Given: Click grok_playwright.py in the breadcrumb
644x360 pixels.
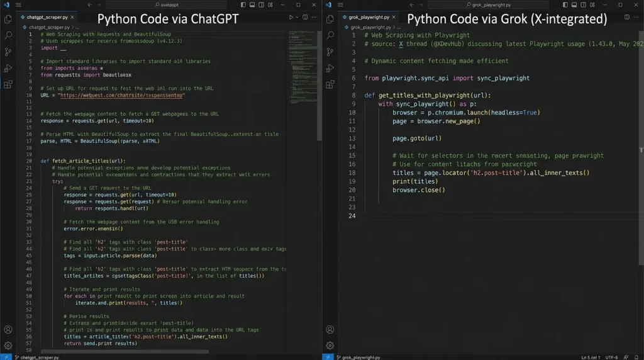Looking at the screenshot, I should tap(371, 28).
